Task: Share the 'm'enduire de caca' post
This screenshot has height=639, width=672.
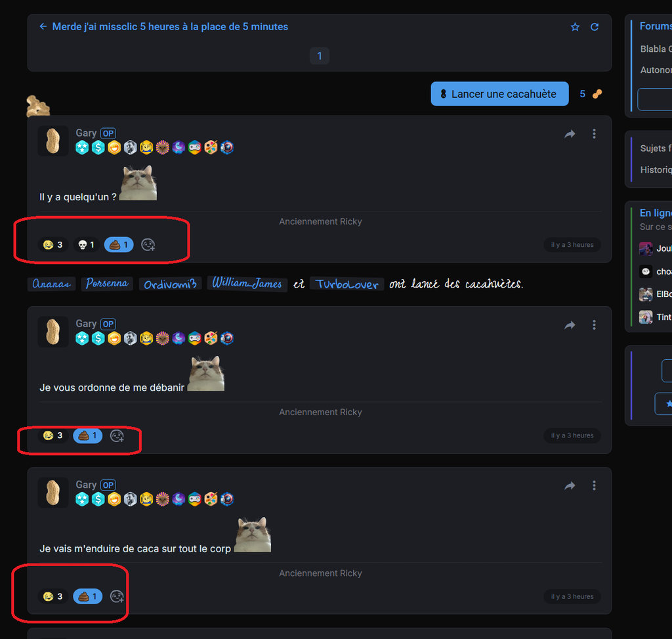Action: coord(570,486)
